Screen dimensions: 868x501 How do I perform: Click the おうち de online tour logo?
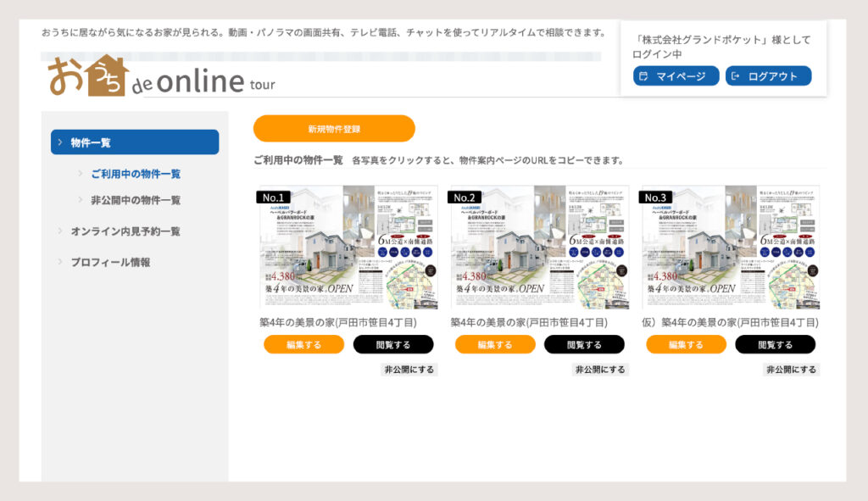tap(161, 77)
